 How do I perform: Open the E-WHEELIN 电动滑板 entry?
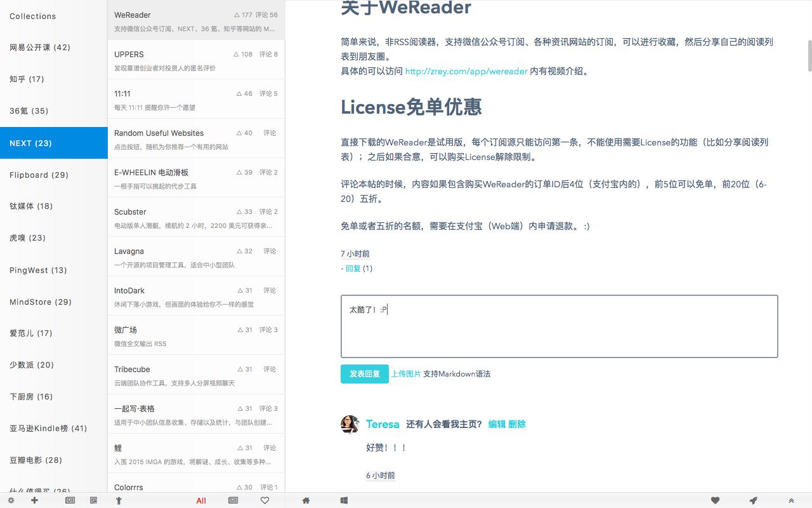point(196,178)
